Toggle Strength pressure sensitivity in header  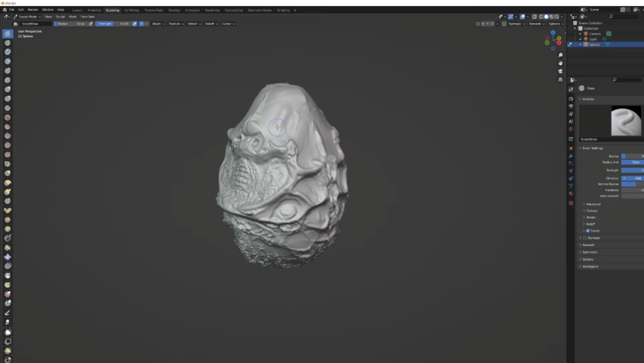pos(135,24)
